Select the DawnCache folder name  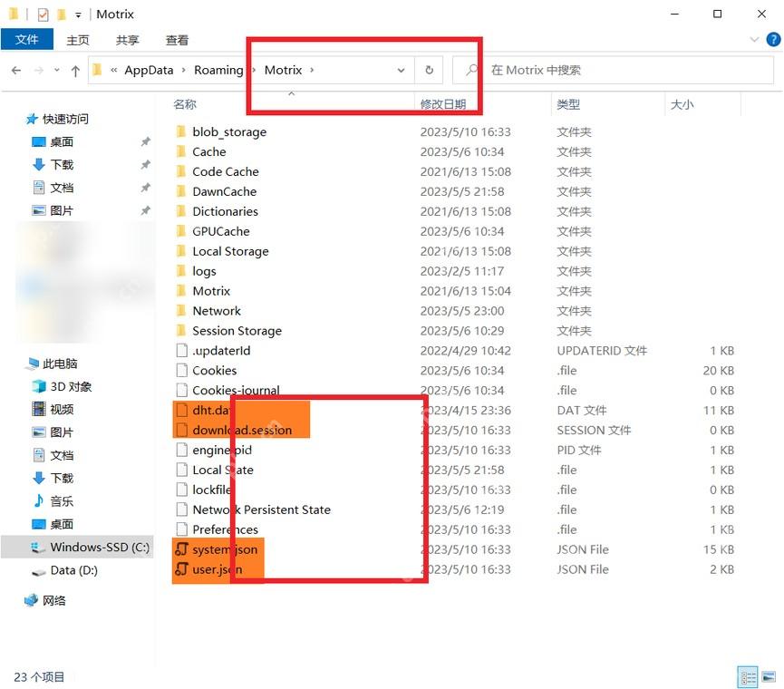pos(224,191)
